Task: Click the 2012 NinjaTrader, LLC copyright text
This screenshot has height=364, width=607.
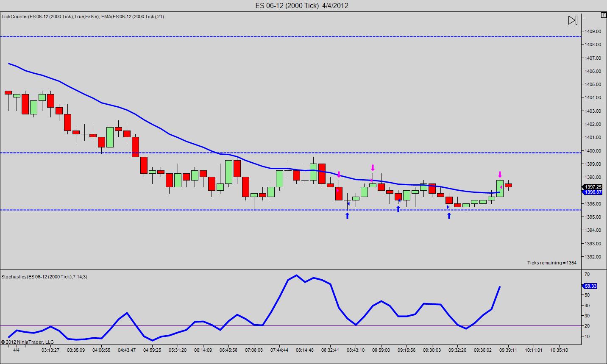Action: click(x=28, y=342)
